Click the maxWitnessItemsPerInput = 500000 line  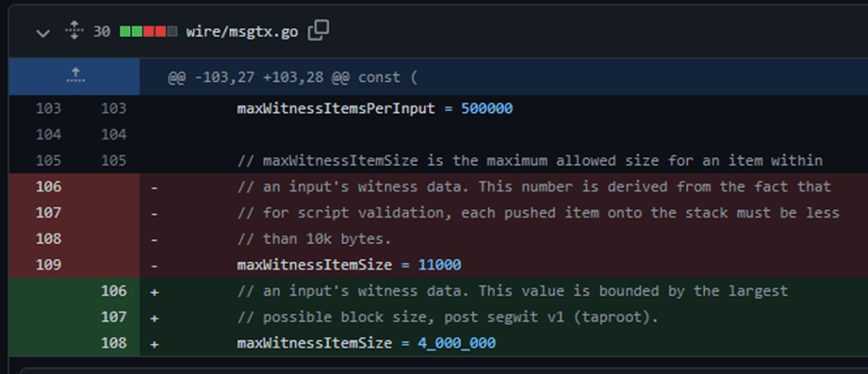(375, 108)
